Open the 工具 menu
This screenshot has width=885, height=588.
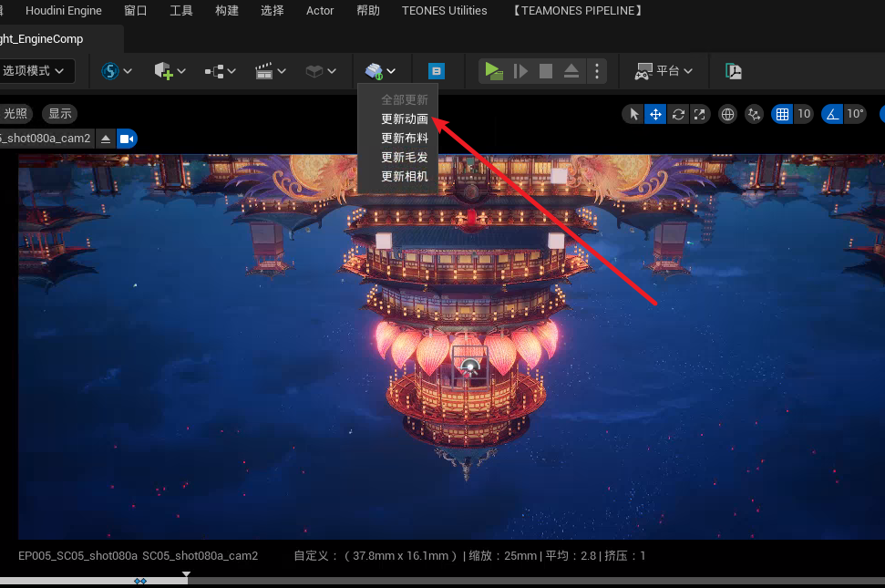pos(181,11)
